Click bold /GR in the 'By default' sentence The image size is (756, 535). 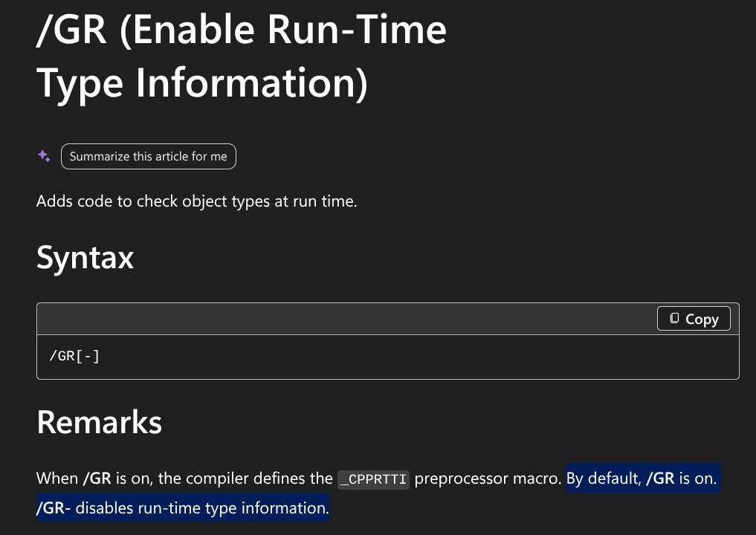(x=660, y=478)
